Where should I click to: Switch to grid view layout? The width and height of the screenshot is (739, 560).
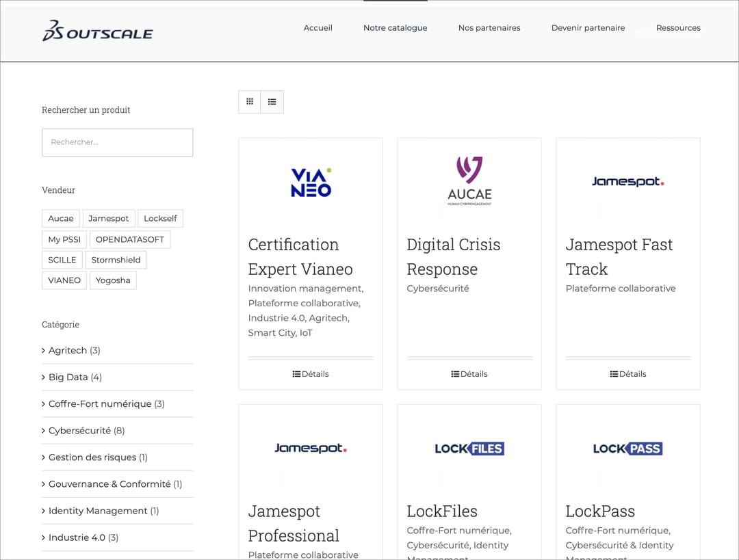pos(250,102)
